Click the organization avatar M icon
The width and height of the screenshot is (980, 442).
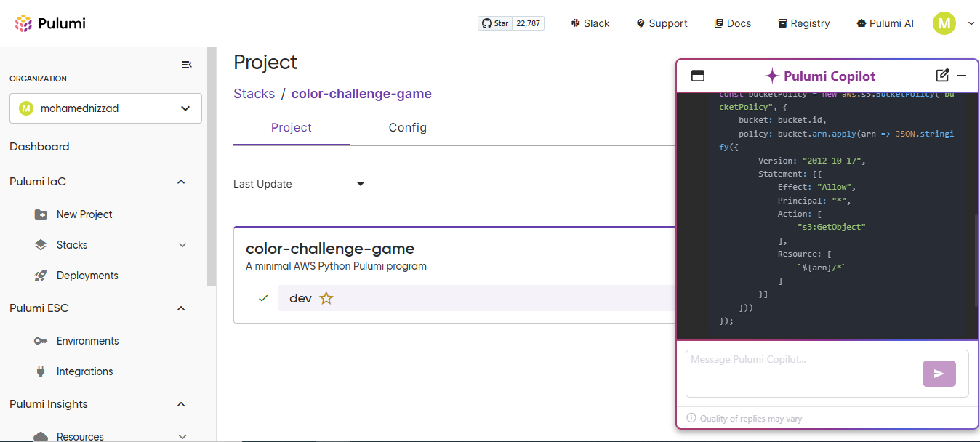(26, 108)
